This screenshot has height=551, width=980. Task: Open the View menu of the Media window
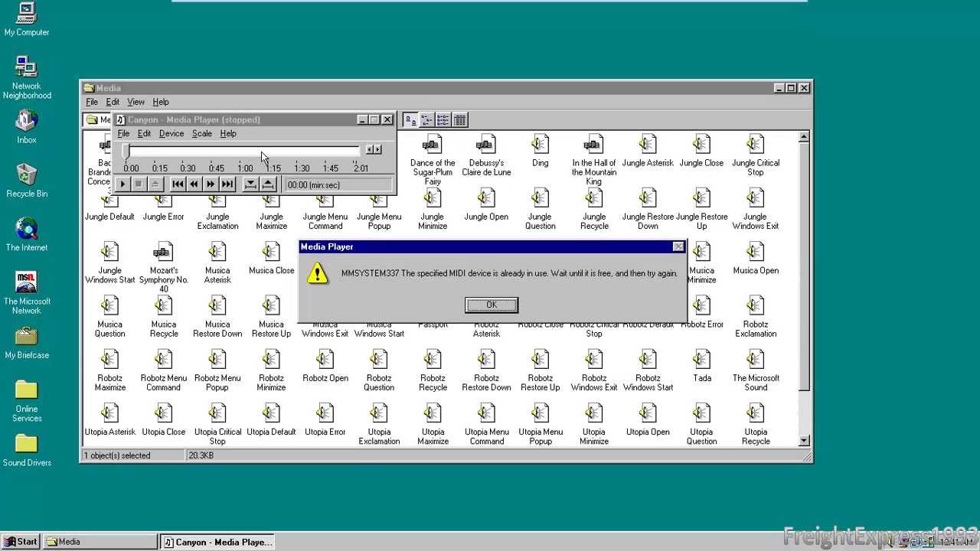point(136,102)
